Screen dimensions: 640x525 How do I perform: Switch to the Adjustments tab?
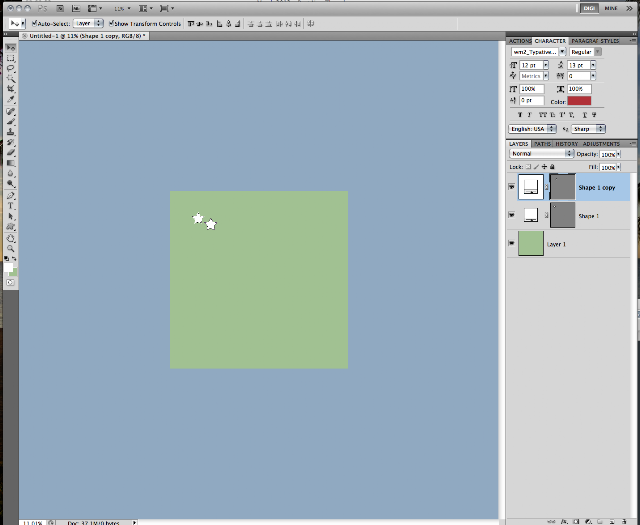pyautogui.click(x=601, y=144)
